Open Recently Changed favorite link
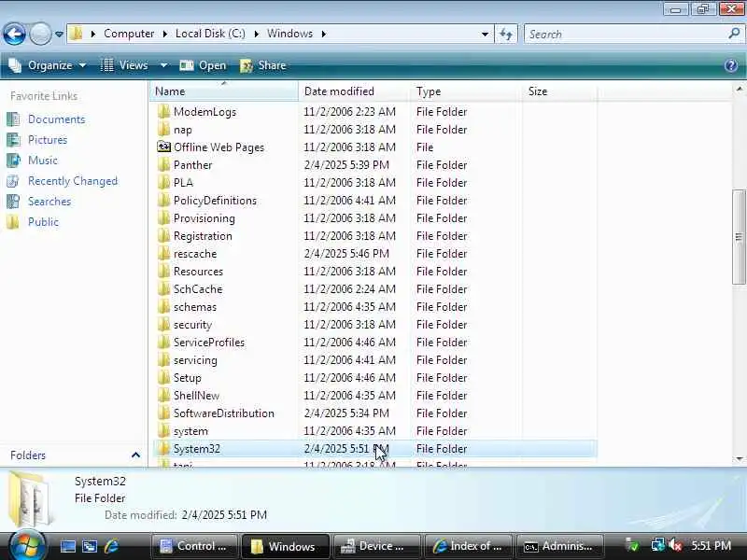Image resolution: width=747 pixels, height=560 pixels. [x=73, y=181]
